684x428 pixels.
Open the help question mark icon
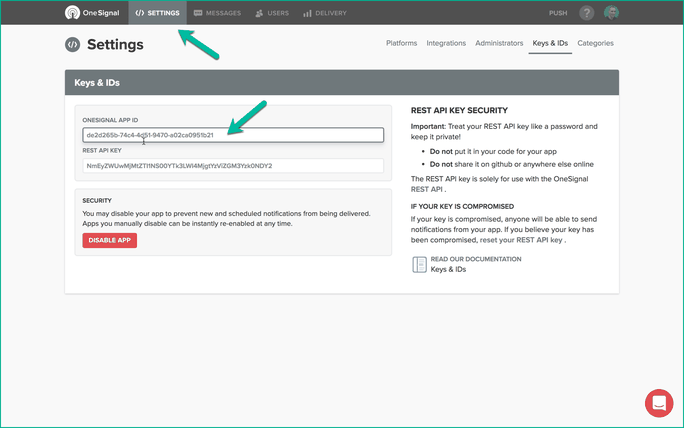click(586, 13)
